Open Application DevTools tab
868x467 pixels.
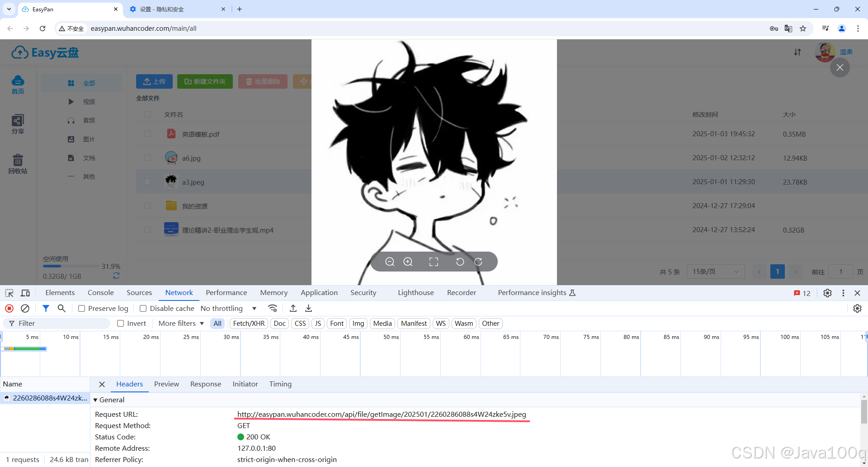319,293
